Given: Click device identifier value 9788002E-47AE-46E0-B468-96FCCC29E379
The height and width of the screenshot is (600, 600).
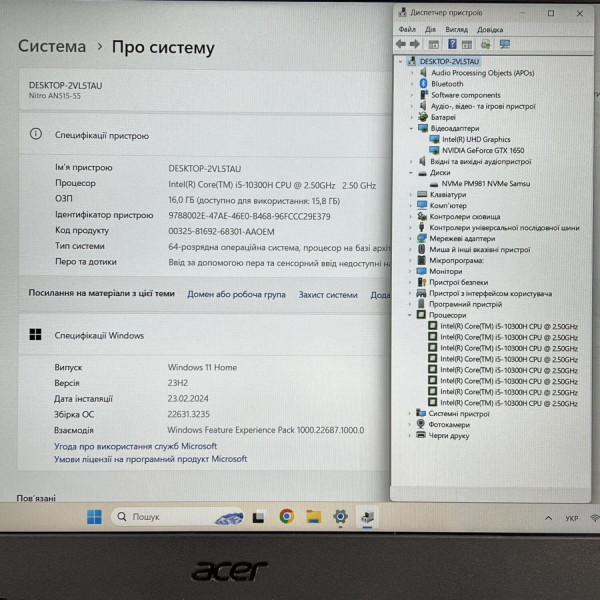Looking at the screenshot, I should [249, 217].
